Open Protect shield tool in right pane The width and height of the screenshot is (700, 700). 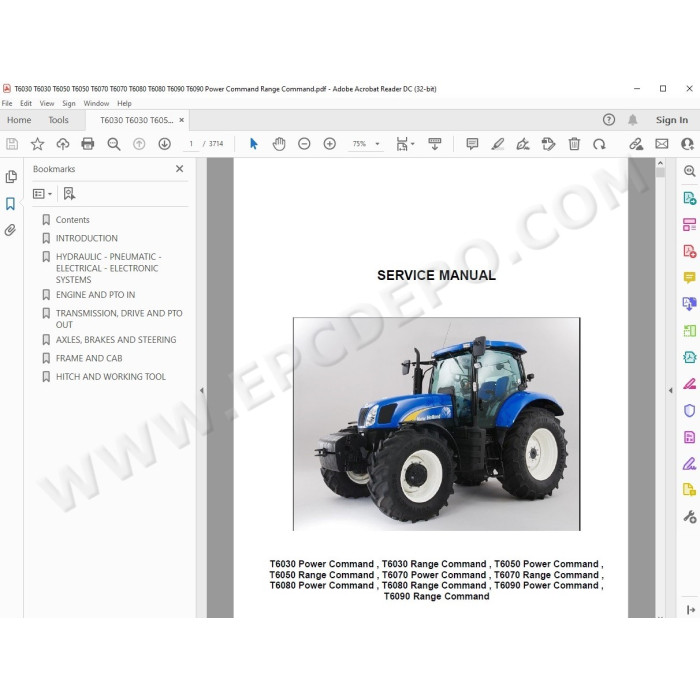pyautogui.click(x=690, y=410)
